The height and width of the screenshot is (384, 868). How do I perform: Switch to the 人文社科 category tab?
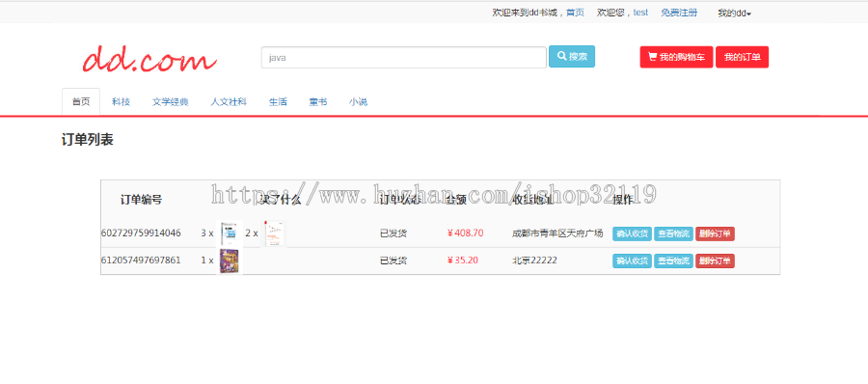229,102
